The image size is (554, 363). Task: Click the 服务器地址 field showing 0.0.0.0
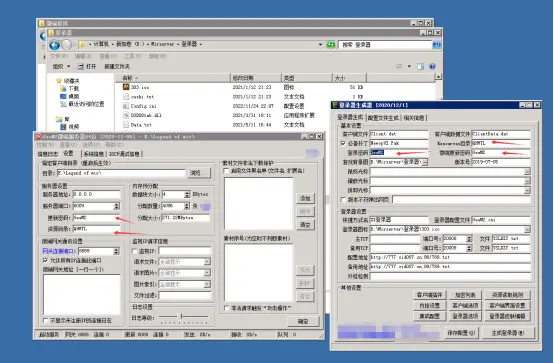coord(96,194)
